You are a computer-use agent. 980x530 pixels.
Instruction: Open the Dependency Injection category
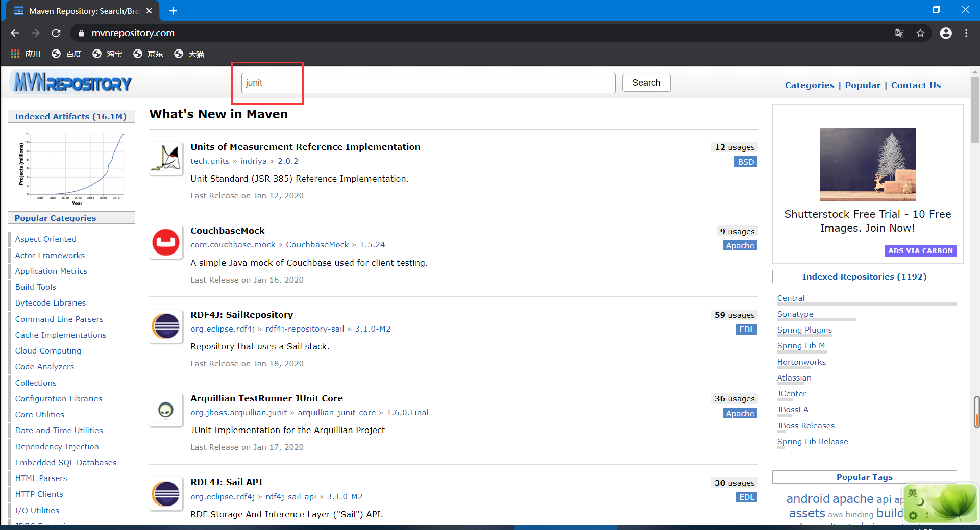[x=57, y=446]
